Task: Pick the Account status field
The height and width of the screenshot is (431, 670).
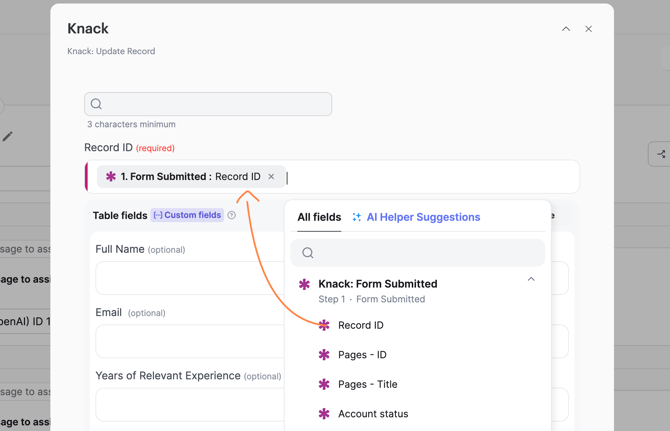Action: (x=372, y=414)
